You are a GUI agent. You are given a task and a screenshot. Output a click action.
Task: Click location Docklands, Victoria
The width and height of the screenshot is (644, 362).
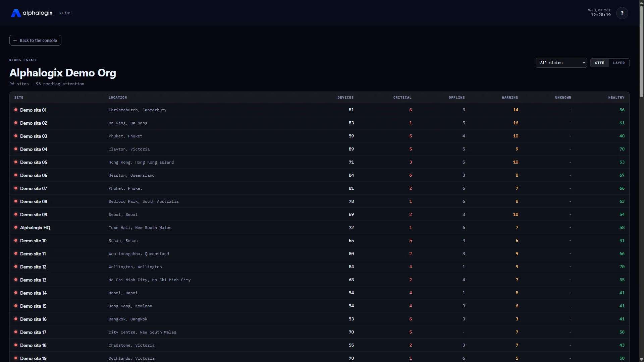click(x=131, y=358)
